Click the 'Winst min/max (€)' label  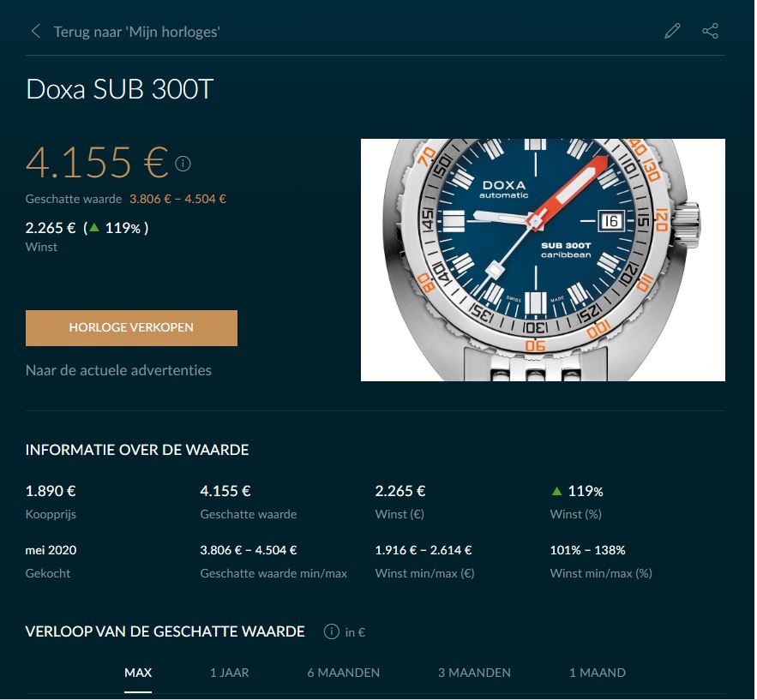(425, 573)
